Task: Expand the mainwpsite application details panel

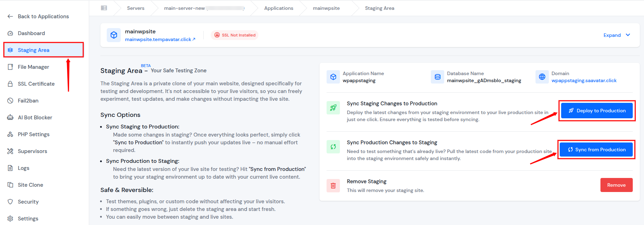Action: pos(617,35)
